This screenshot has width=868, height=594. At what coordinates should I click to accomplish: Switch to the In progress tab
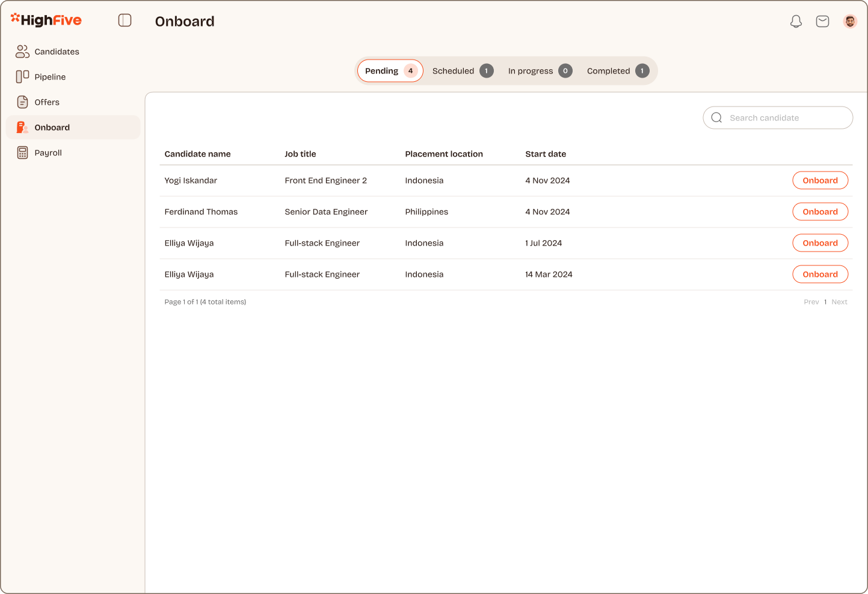coord(539,71)
